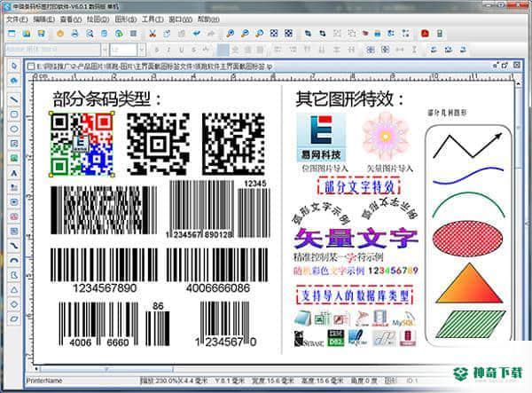Open the font name dropdown arrow
532x393 pixels.
tap(105, 50)
